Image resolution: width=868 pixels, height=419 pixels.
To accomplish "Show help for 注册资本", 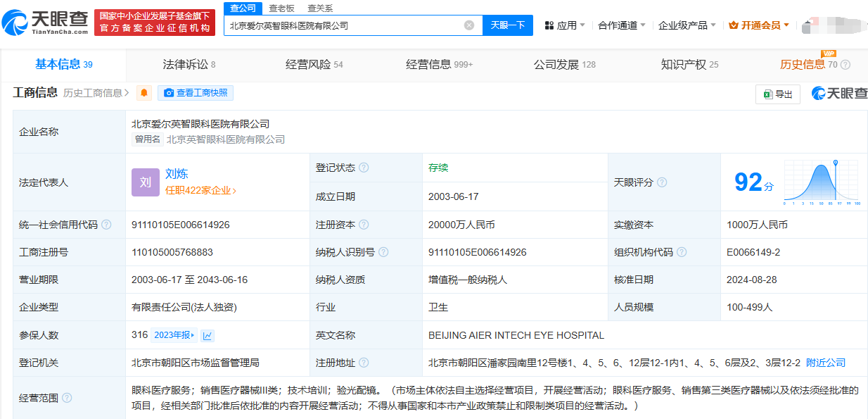I will click(364, 225).
